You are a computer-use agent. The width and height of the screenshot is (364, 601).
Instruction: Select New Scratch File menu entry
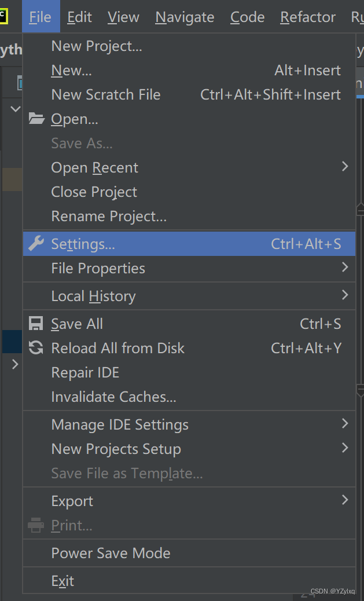click(106, 94)
